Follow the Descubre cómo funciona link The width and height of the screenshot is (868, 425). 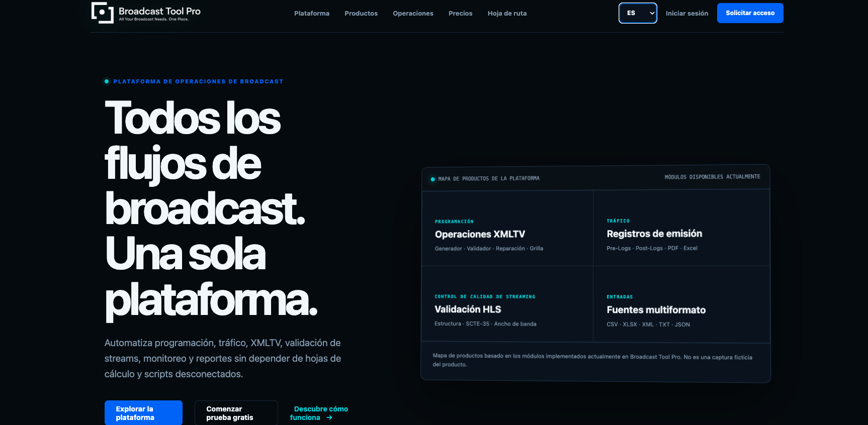319,413
